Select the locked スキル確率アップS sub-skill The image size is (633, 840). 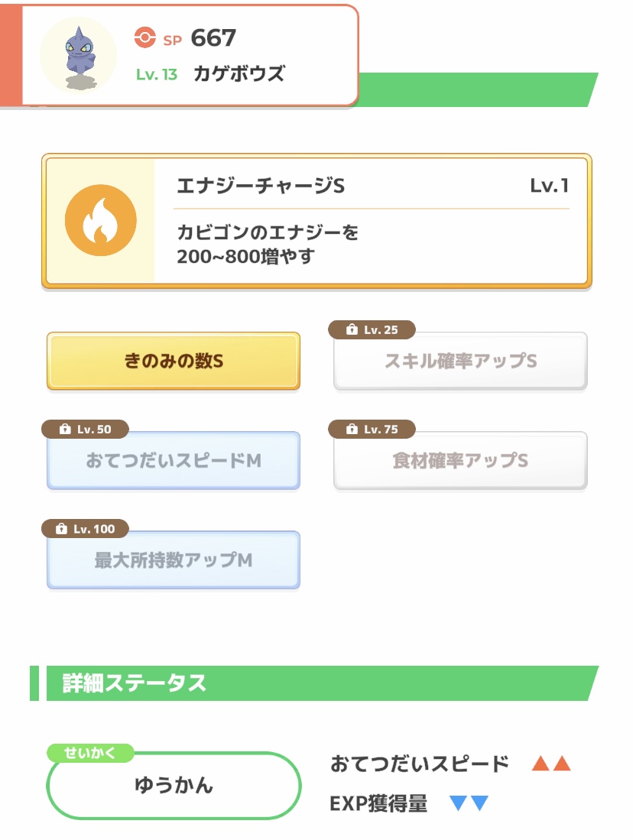pyautogui.click(x=460, y=362)
